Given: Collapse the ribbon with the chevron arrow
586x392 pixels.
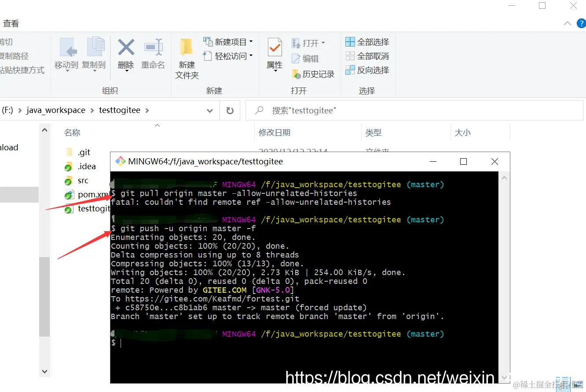Looking at the screenshot, I should 568,24.
